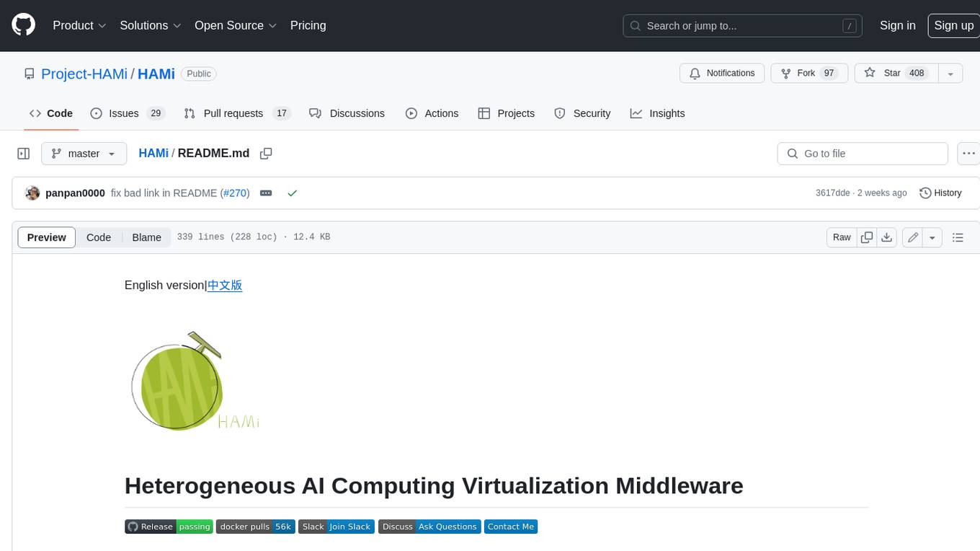Click the Sign up button

953,25
